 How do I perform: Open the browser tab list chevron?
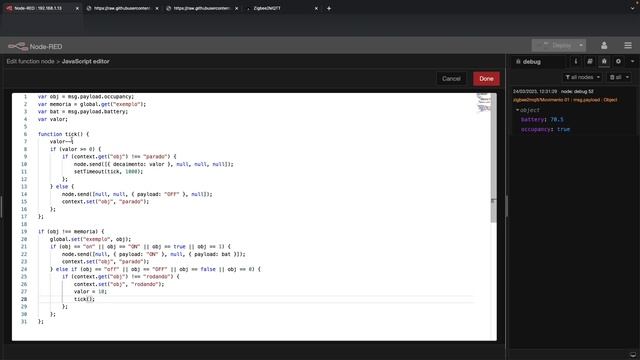pyautogui.click(x=632, y=8)
